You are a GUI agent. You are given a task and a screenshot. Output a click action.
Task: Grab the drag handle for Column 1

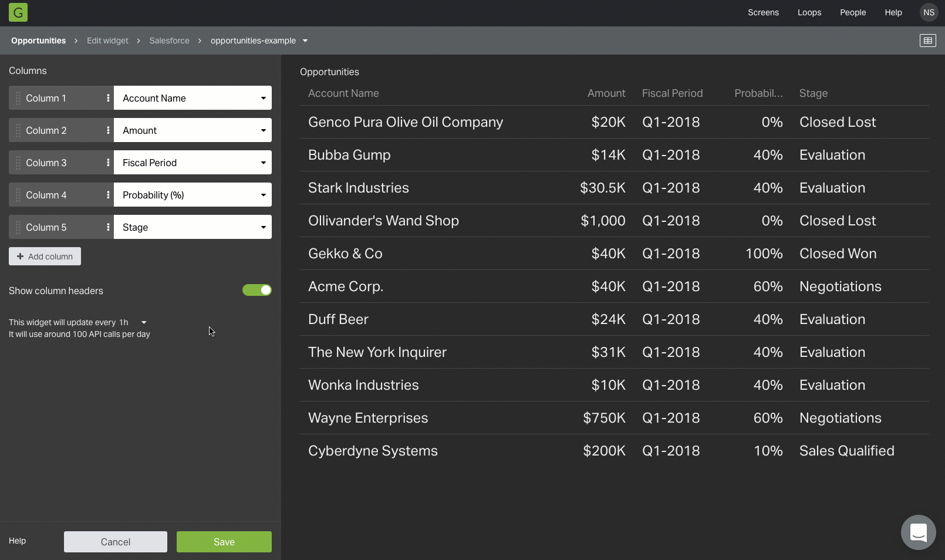point(18,98)
